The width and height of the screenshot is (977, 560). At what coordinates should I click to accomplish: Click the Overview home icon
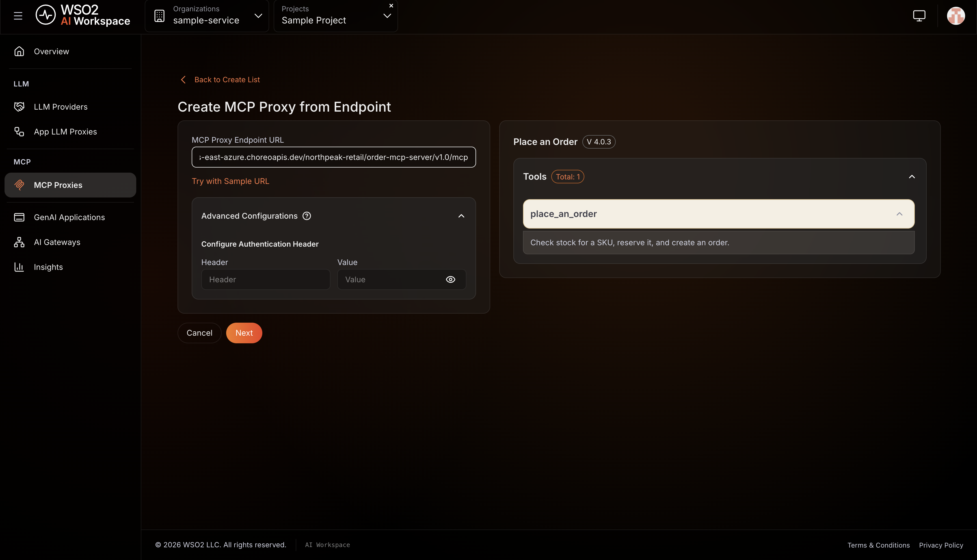(19, 51)
